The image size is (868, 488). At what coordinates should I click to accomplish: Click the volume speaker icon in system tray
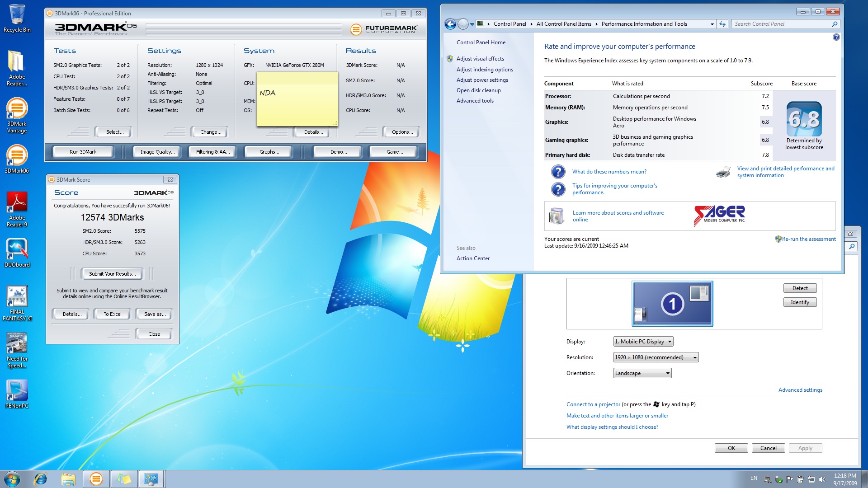[822, 479]
